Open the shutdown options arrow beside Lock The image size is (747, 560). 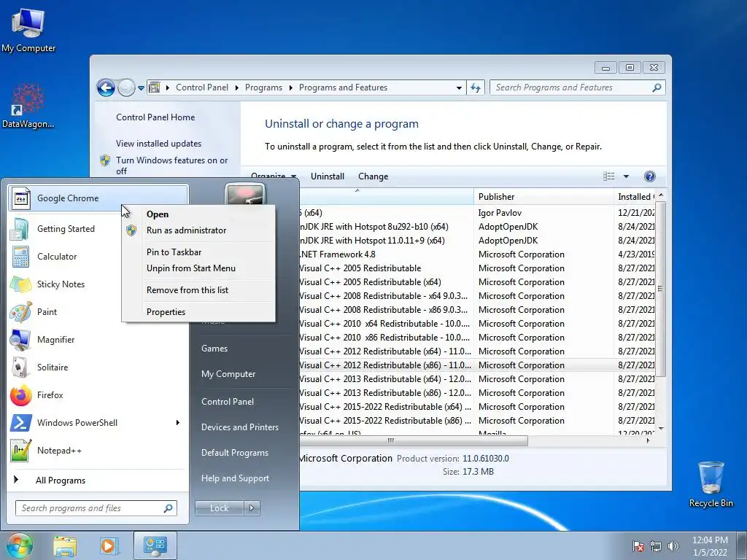tap(252, 508)
